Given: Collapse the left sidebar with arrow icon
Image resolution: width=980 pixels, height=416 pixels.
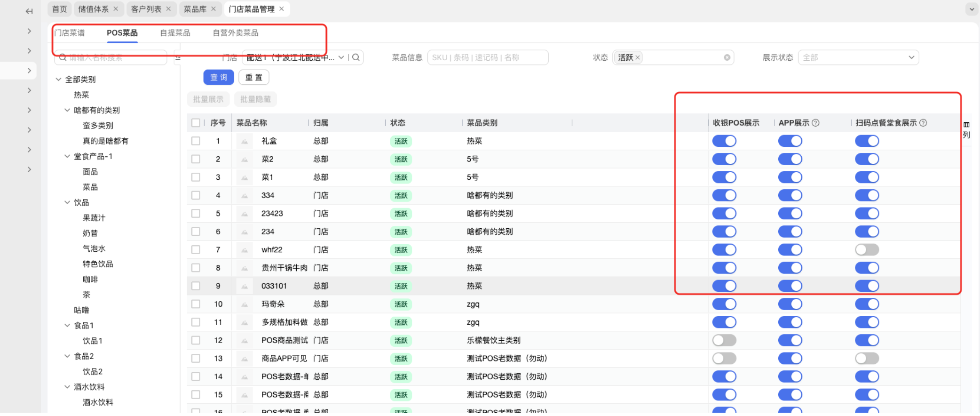Looking at the screenshot, I should [x=29, y=11].
